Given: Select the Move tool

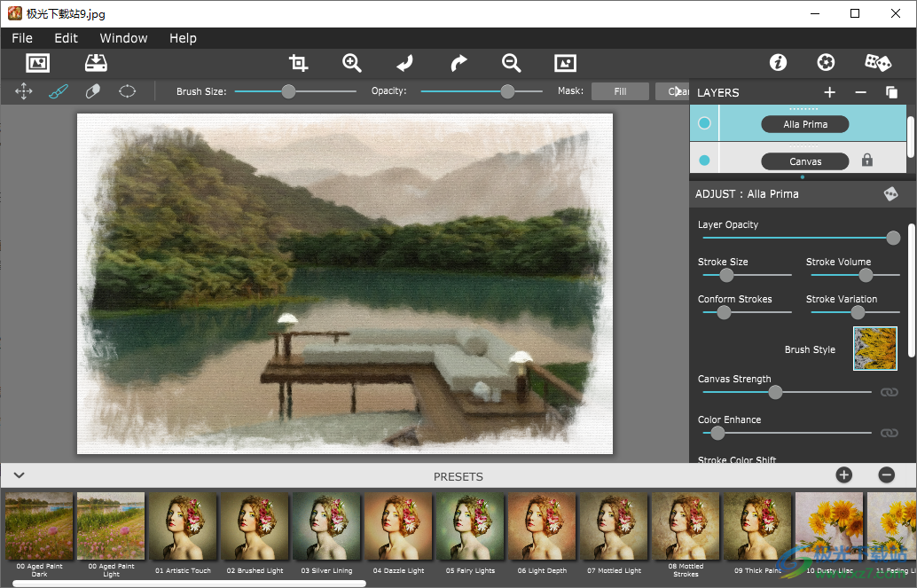Looking at the screenshot, I should tap(24, 90).
